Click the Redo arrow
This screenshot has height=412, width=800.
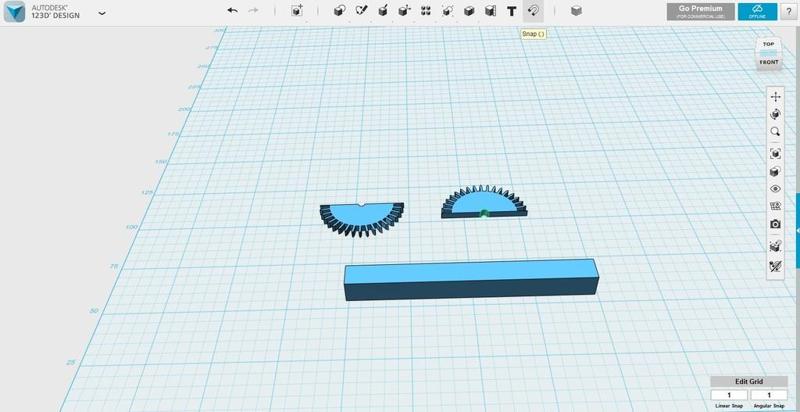coord(253,11)
